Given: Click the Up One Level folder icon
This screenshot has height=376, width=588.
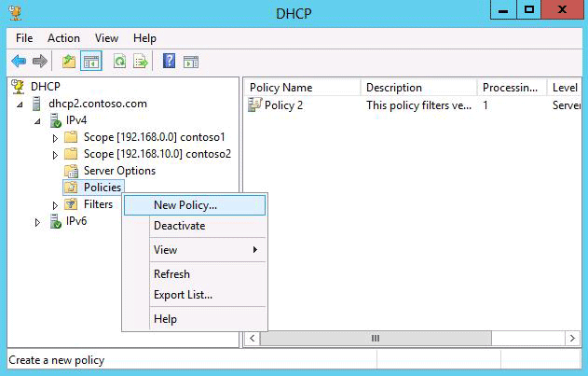Looking at the screenshot, I should pyautogui.click(x=69, y=61).
